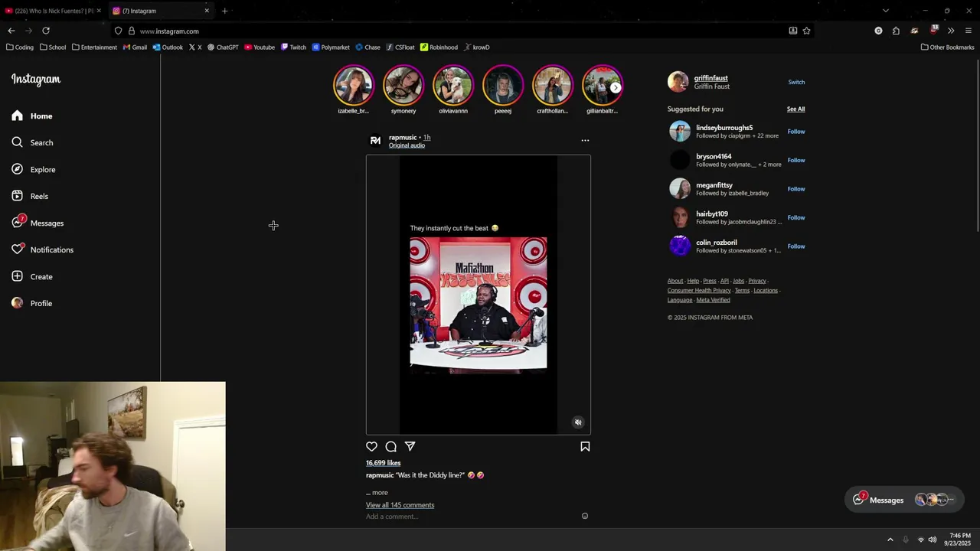Image resolution: width=980 pixels, height=551 pixels.
Task: Save the post with bookmark icon
Action: (x=585, y=446)
